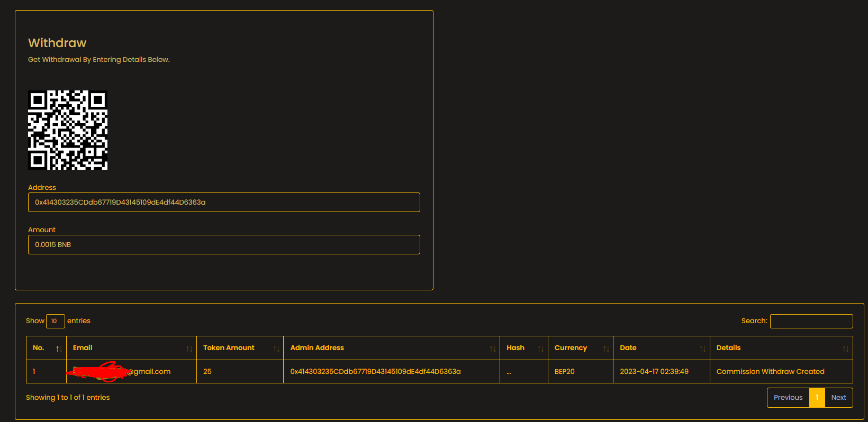Go to the Next page
The width and height of the screenshot is (868, 422).
839,398
